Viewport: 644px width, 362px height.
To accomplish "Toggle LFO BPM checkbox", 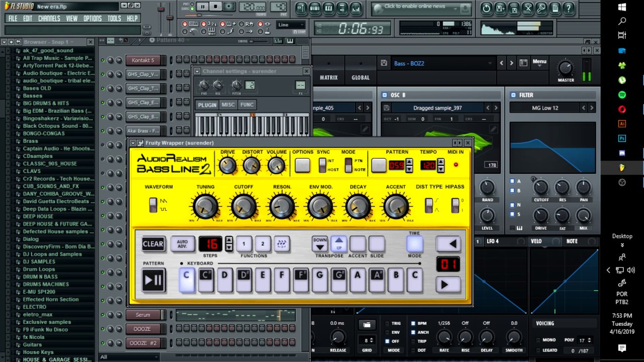I will 413,324.
